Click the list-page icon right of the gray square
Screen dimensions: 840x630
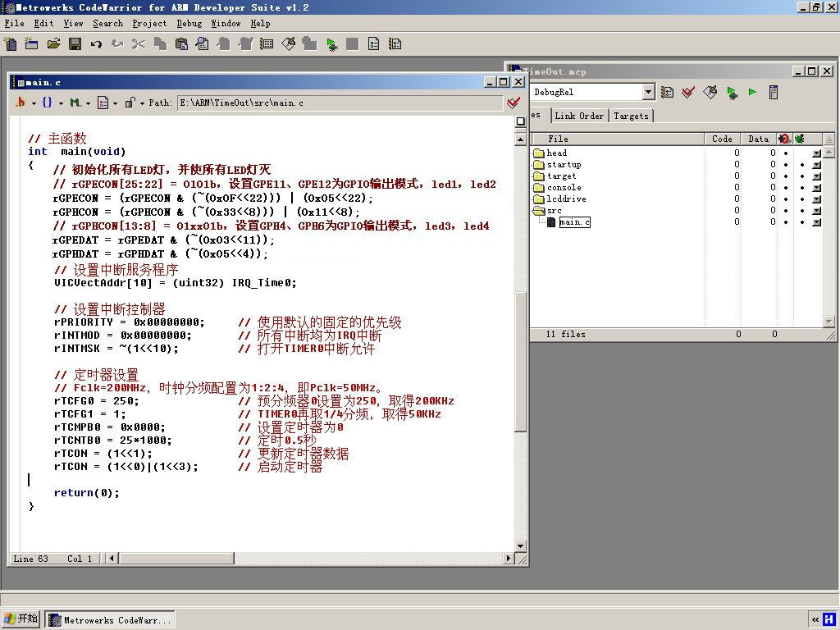pos(374,44)
